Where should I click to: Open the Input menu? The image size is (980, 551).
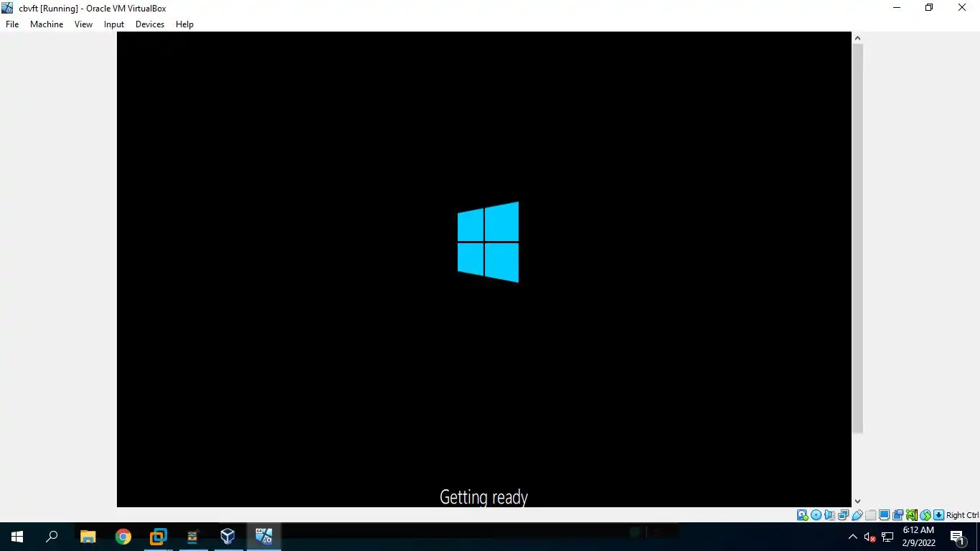(114, 24)
